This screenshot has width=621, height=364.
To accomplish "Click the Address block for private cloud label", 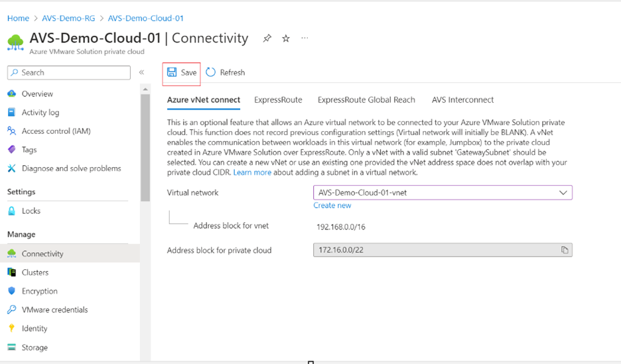I will point(219,251).
